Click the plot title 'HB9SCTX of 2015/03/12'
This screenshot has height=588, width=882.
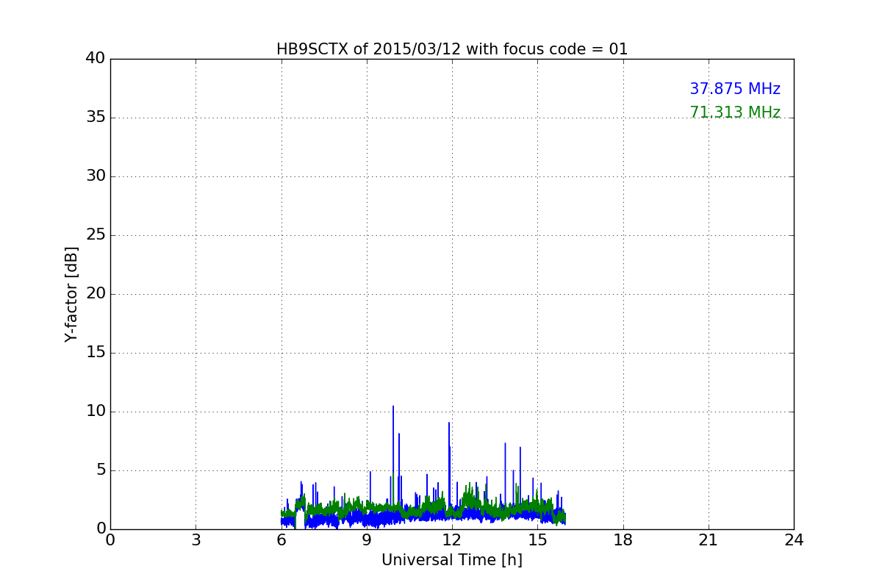click(x=452, y=49)
